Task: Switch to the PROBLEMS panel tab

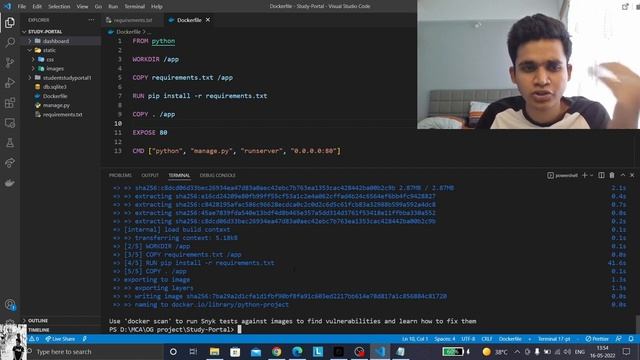Action: click(120, 175)
